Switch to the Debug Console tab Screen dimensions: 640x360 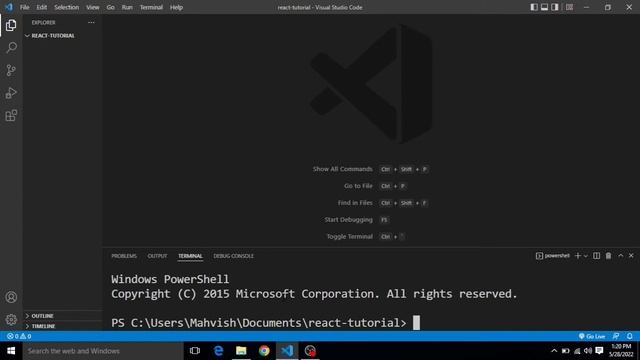pos(233,256)
